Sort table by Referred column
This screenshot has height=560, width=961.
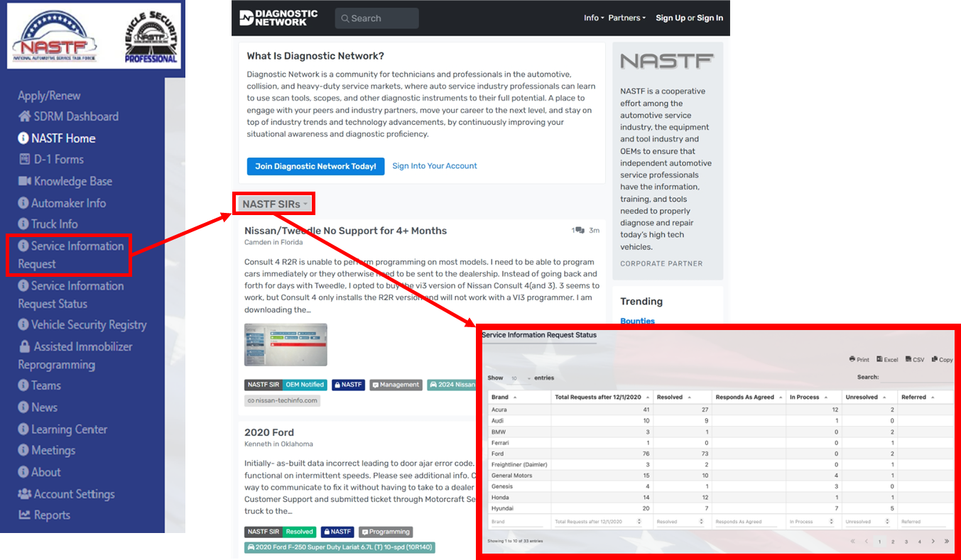(x=925, y=397)
